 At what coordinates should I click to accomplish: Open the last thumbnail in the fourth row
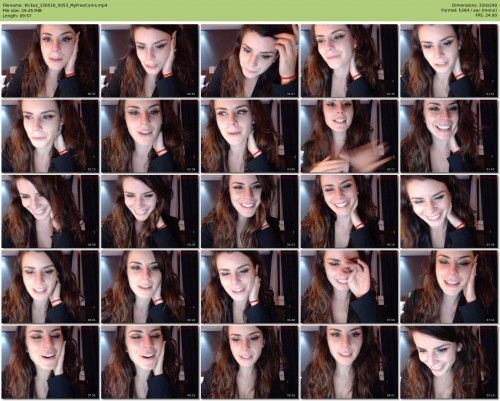pyautogui.click(x=449, y=287)
